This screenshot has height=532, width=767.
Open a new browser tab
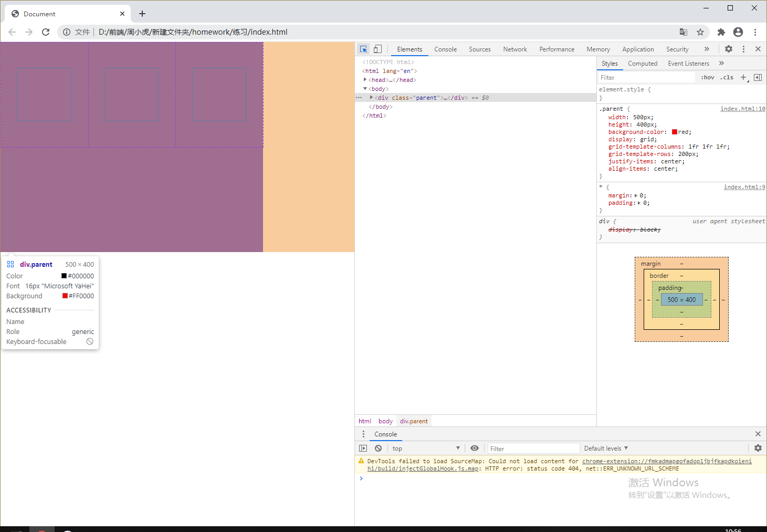pos(142,14)
